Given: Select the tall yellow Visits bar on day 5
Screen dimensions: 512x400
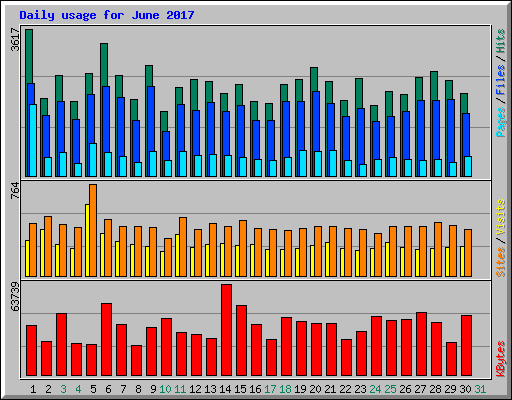Looking at the screenshot, I should (x=87, y=240).
